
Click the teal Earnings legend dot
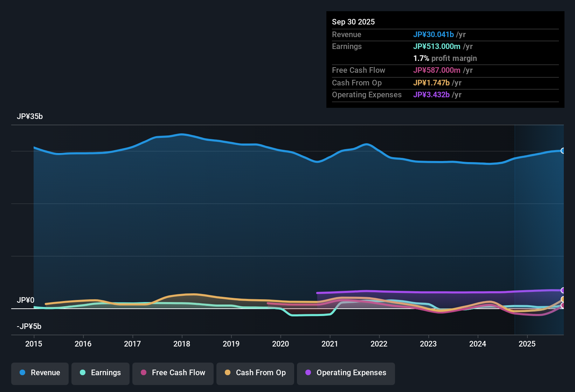click(x=83, y=373)
